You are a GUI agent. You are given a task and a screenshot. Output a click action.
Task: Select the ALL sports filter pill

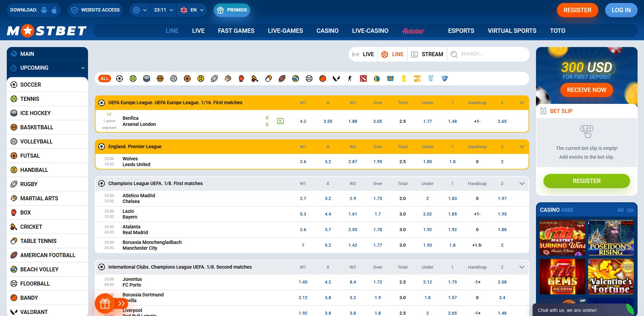(105, 78)
